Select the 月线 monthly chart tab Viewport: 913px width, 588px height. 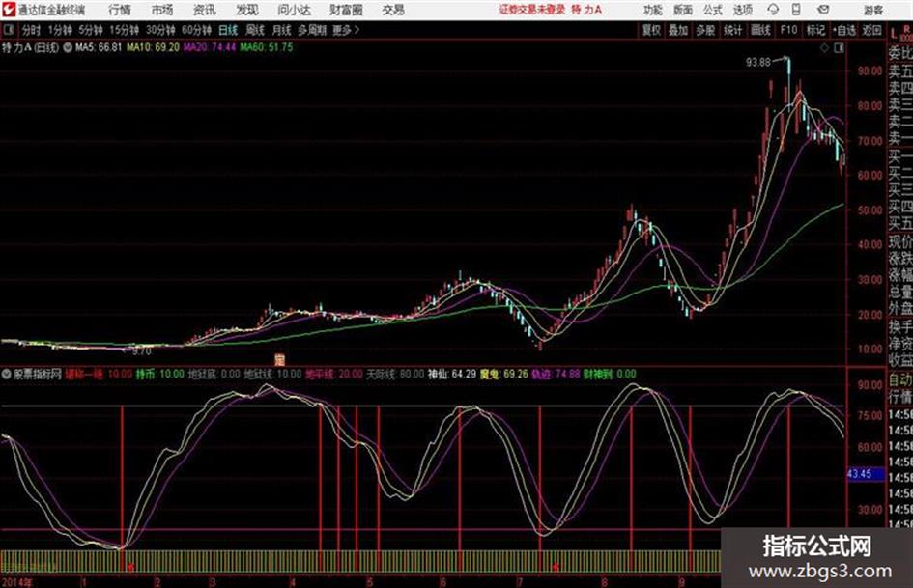(x=282, y=30)
